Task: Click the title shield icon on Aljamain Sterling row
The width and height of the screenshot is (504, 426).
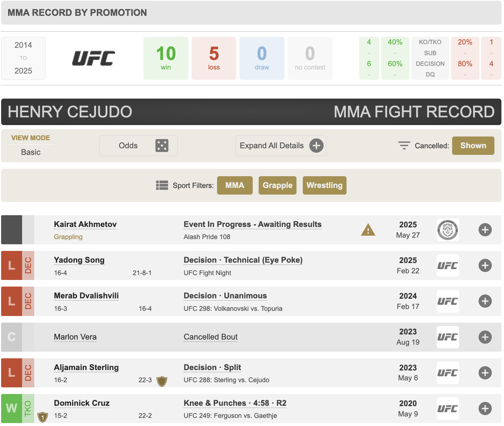Action: (x=162, y=381)
